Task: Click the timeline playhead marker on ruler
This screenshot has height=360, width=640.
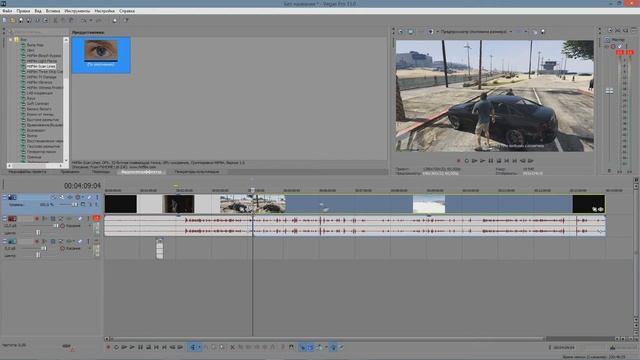Action: 253,190
